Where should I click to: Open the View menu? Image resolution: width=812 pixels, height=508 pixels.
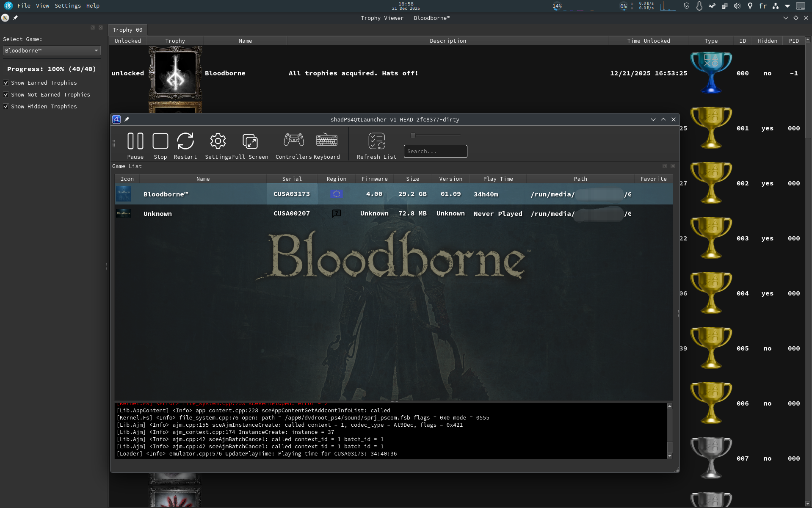coord(42,6)
